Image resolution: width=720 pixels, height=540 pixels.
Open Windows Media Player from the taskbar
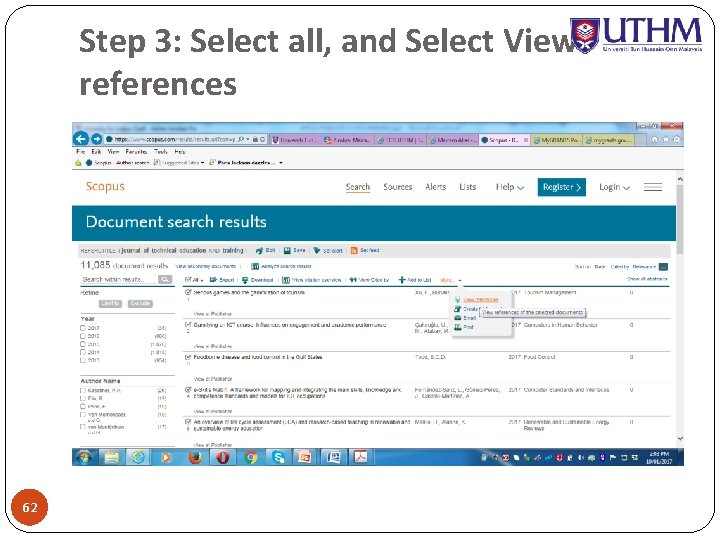click(x=166, y=457)
